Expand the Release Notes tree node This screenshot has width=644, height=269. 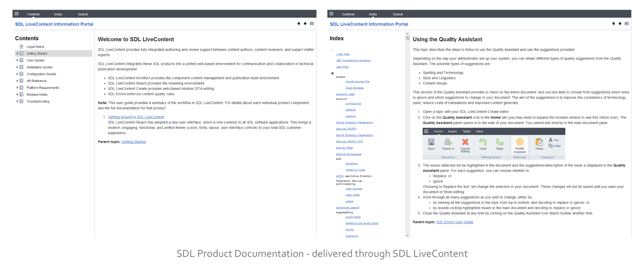click(x=17, y=94)
